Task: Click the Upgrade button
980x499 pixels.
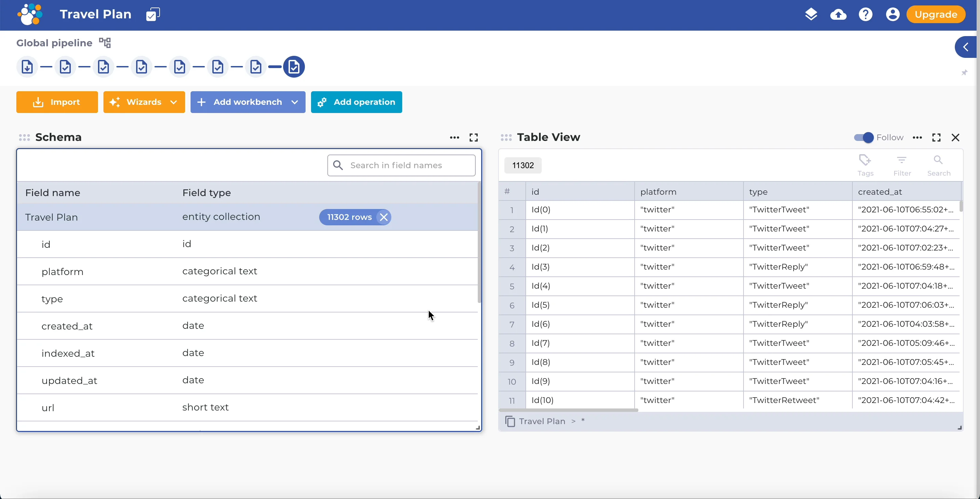Action: coord(936,14)
